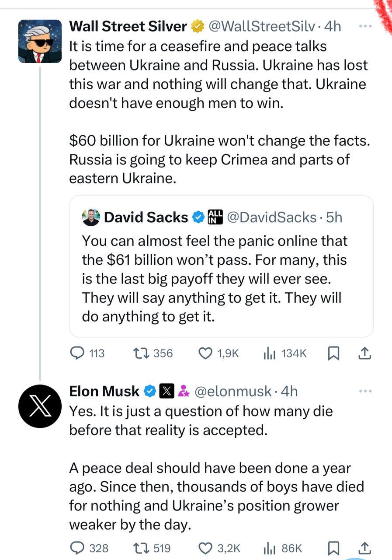Reply to Elon Musk's post
The height and width of the screenshot is (560, 392).
pos(78,548)
